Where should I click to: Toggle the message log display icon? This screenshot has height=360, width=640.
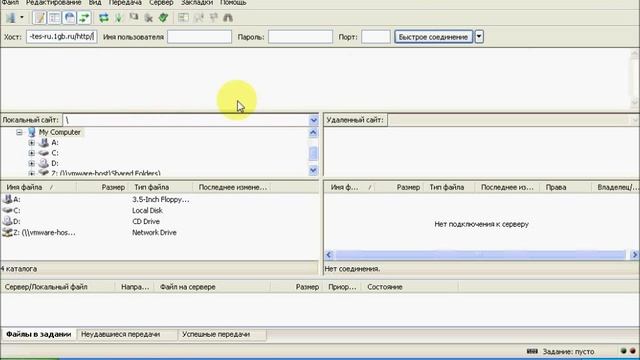[x=40, y=18]
